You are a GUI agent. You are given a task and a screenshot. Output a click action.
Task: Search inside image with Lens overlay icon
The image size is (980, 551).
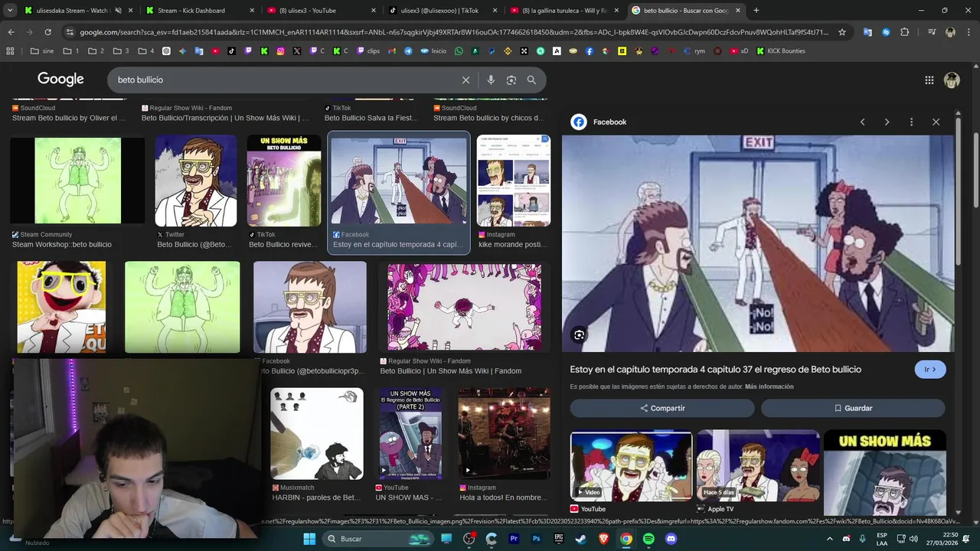tap(579, 334)
